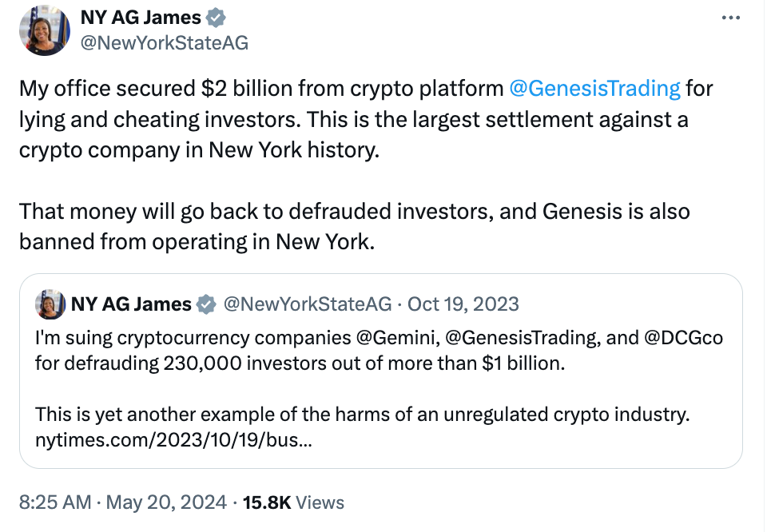Click the 8:25 AM · May 20, 2024 timestamp
The image size is (767, 532).
click(123, 502)
